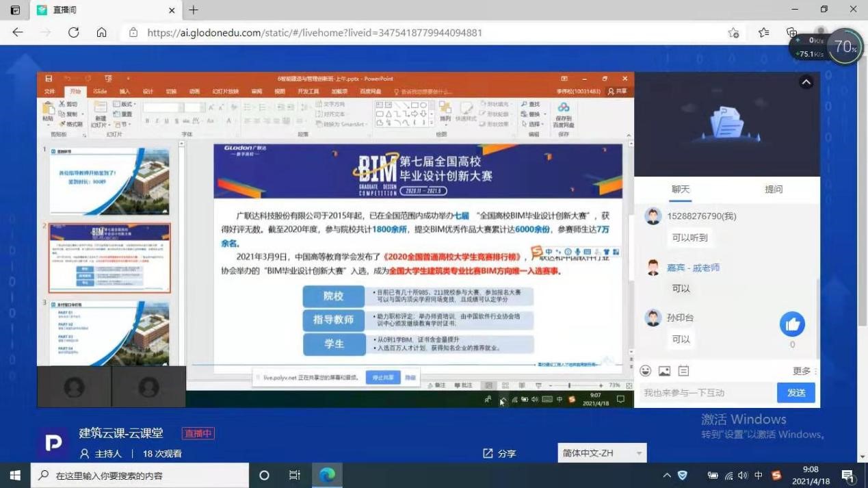Show hidden system tray icons
868x488 pixels.
pyautogui.click(x=667, y=475)
